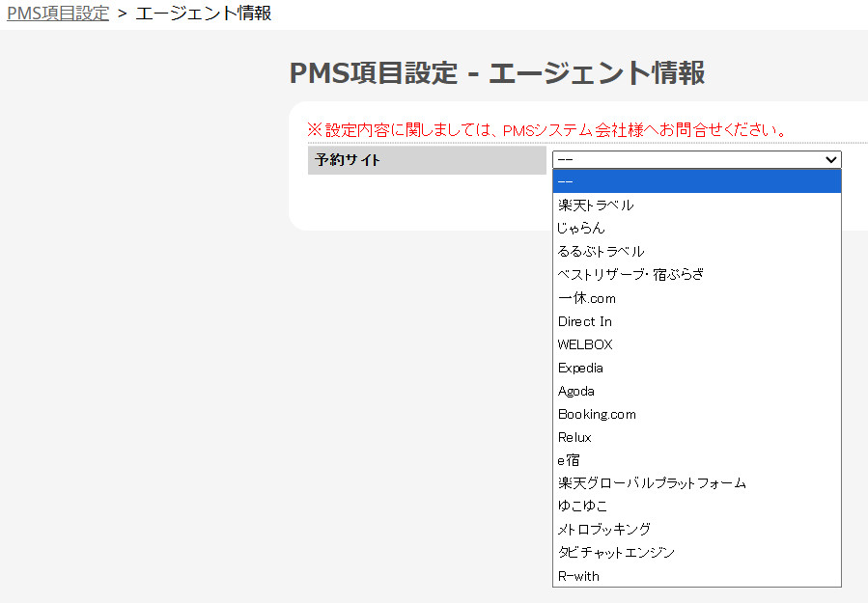The height and width of the screenshot is (603, 868).
Task: Click the PMS項目設定 - エージェント情報 page heading
Action: tap(496, 72)
